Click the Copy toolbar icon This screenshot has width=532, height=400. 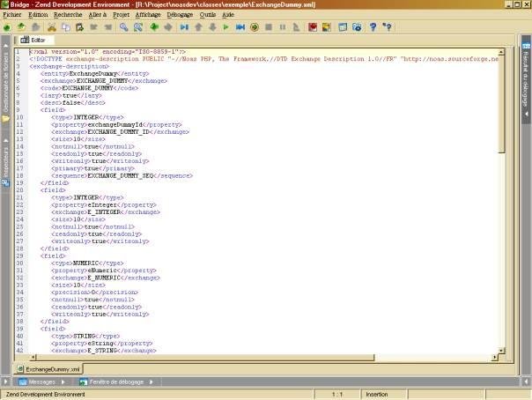[x=66, y=27]
